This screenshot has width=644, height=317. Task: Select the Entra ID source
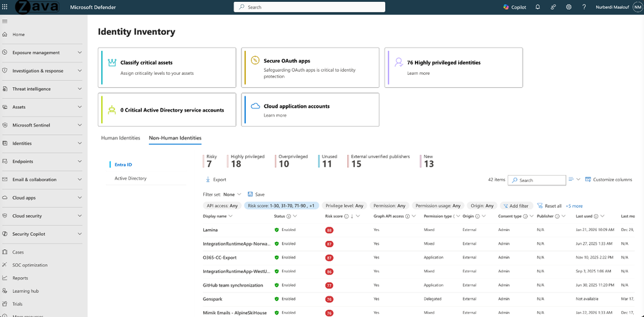coord(123,165)
